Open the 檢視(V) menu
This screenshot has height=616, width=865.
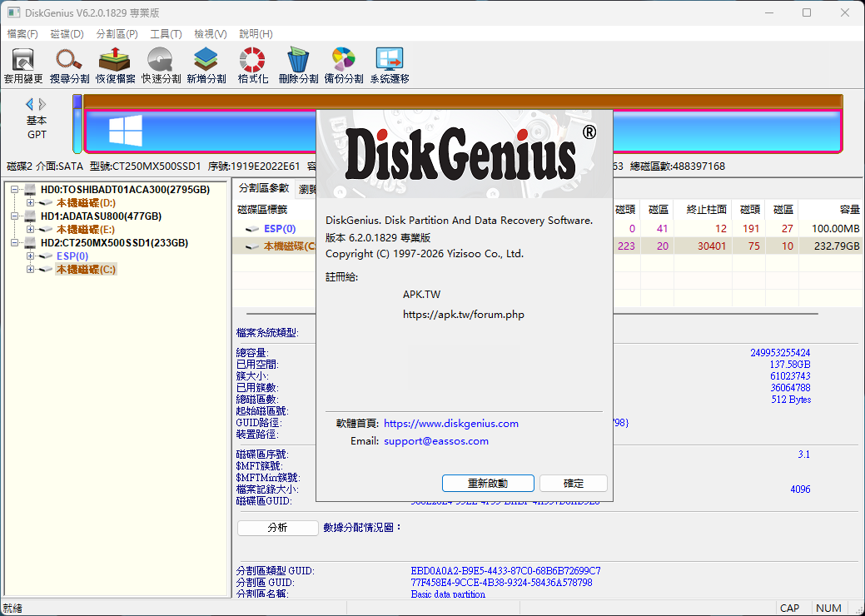click(211, 34)
